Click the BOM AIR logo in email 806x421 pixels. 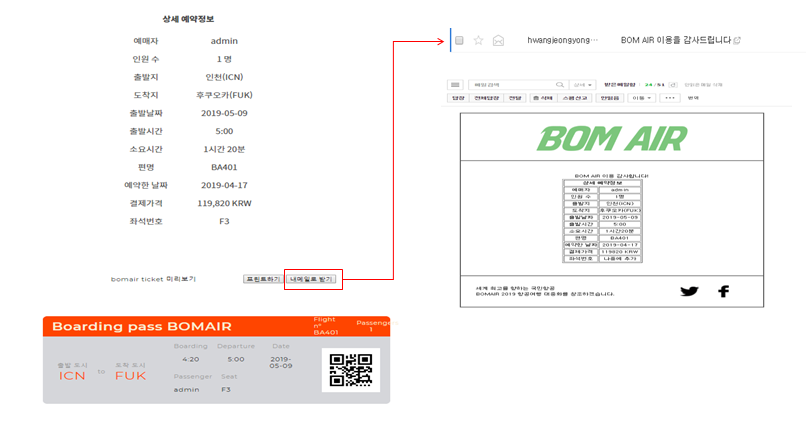coord(612,138)
